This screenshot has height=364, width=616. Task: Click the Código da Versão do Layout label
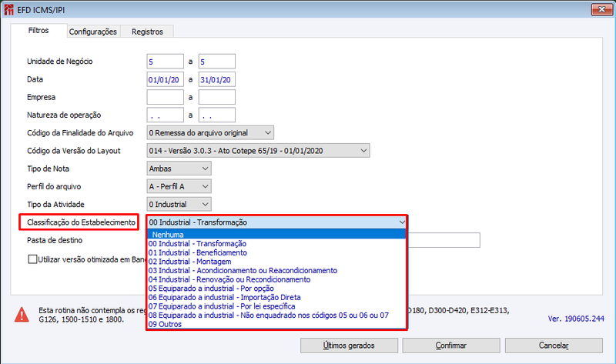pyautogui.click(x=73, y=151)
